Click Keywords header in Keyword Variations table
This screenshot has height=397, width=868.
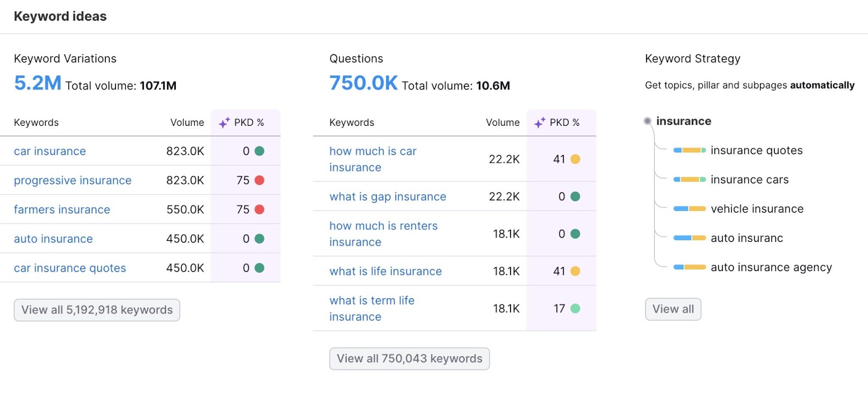(36, 123)
